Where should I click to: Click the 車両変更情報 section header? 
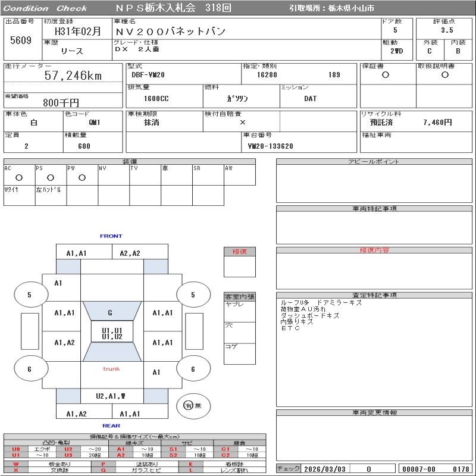(374, 412)
